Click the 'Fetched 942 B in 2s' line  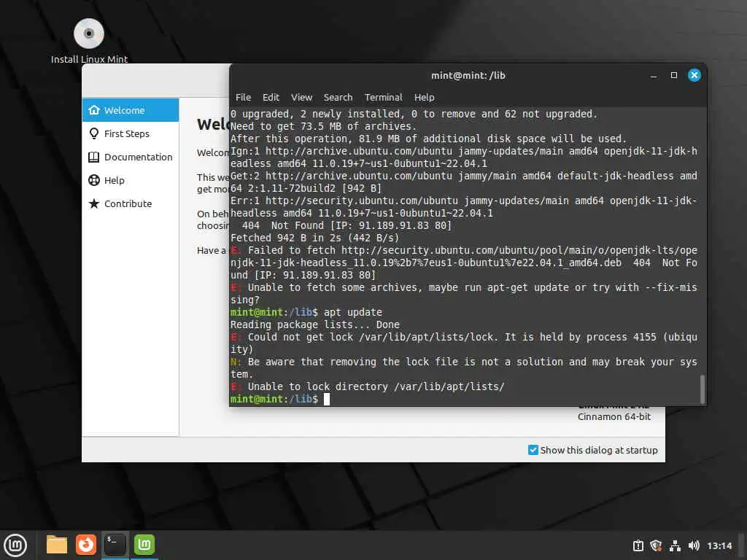(315, 238)
